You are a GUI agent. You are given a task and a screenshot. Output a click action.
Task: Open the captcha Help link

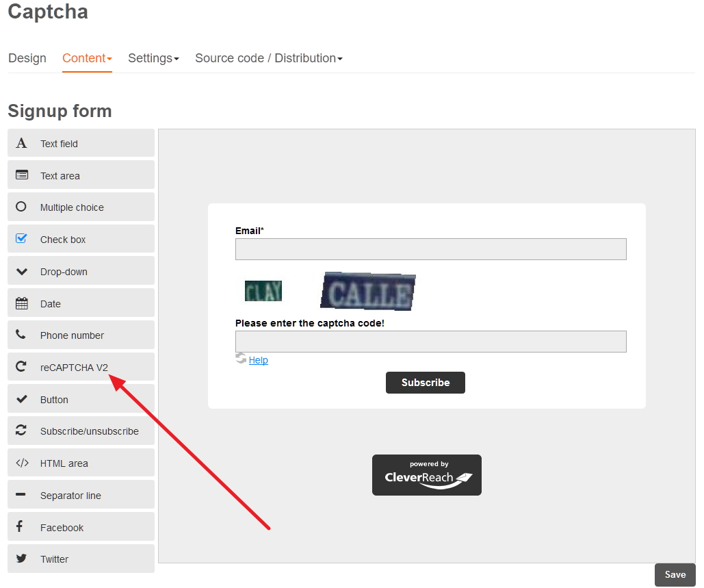[x=259, y=360]
